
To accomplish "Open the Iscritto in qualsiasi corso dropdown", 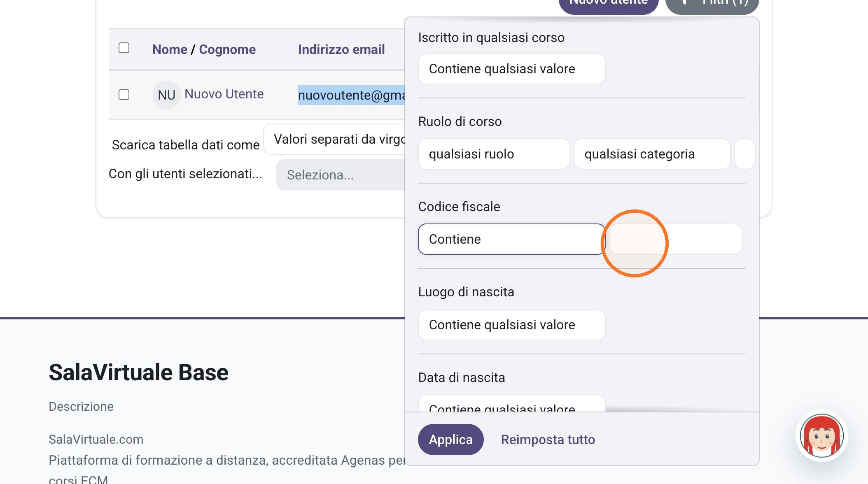I will (x=511, y=69).
